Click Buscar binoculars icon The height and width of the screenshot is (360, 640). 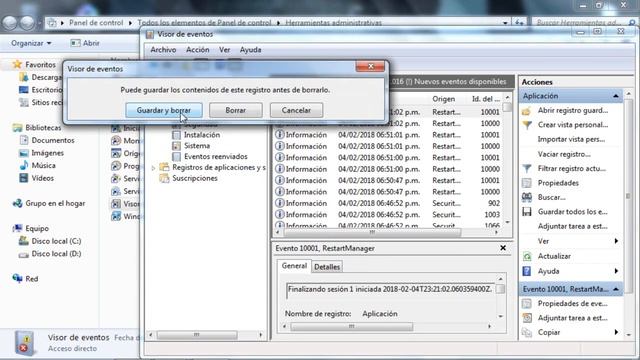pyautogui.click(x=527, y=197)
